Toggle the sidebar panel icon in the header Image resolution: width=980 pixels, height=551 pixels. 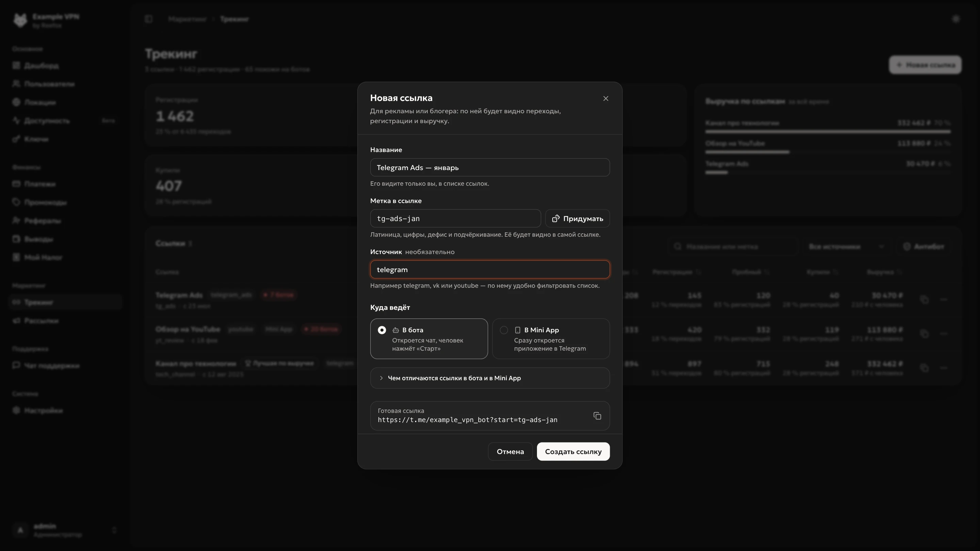pyautogui.click(x=149, y=19)
